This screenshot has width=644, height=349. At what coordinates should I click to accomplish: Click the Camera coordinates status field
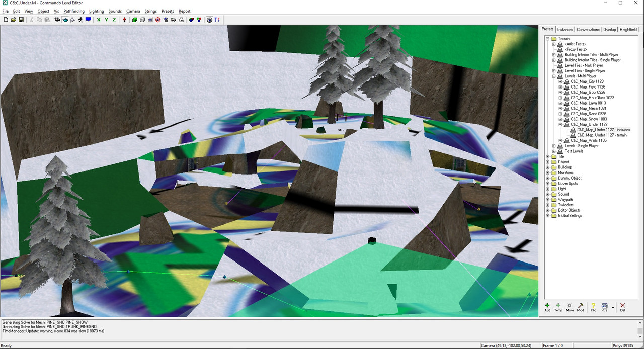pos(510,345)
